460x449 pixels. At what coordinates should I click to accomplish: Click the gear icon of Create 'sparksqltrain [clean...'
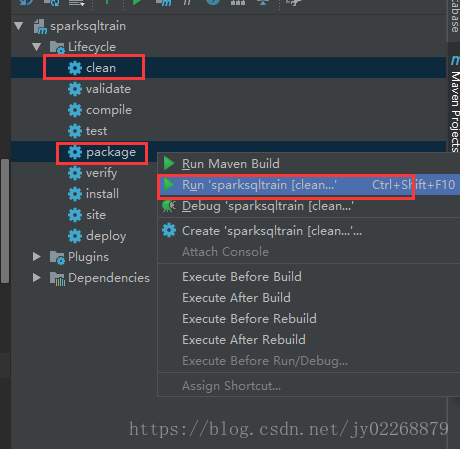point(169,230)
